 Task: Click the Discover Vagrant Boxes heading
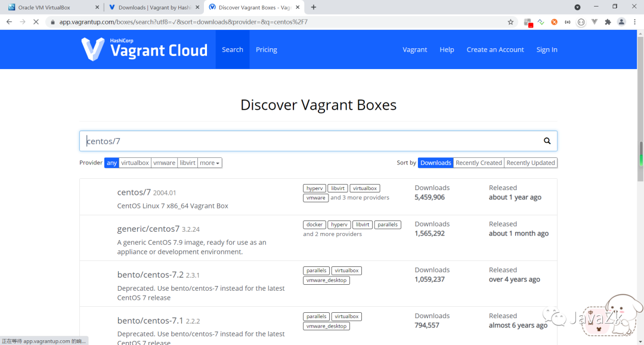click(x=318, y=105)
